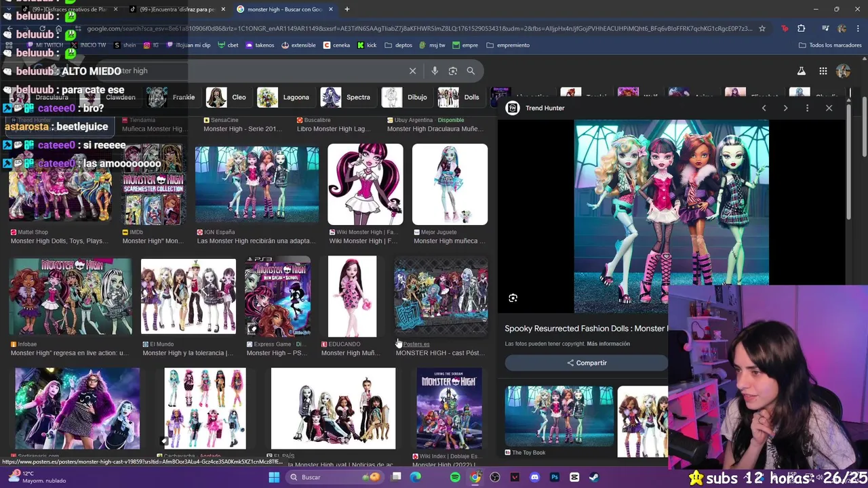Open Chrome extensions puzzle icon
868x488 pixels.
(802, 28)
